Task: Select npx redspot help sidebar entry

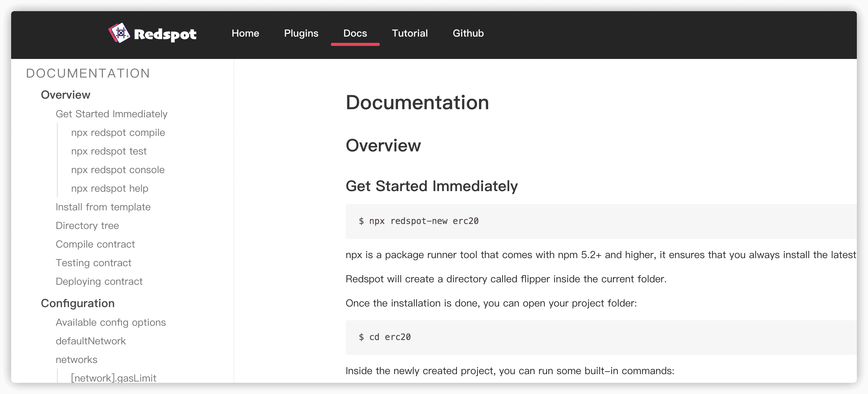Action: 110,188
